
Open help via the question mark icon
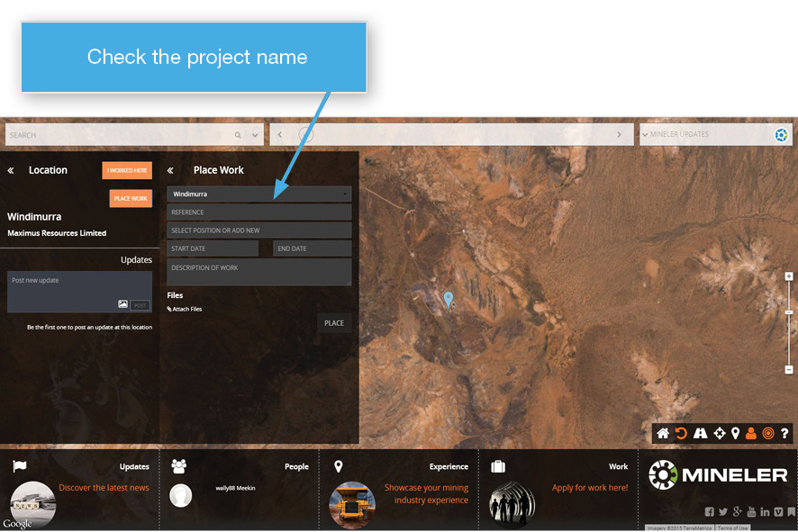784,434
